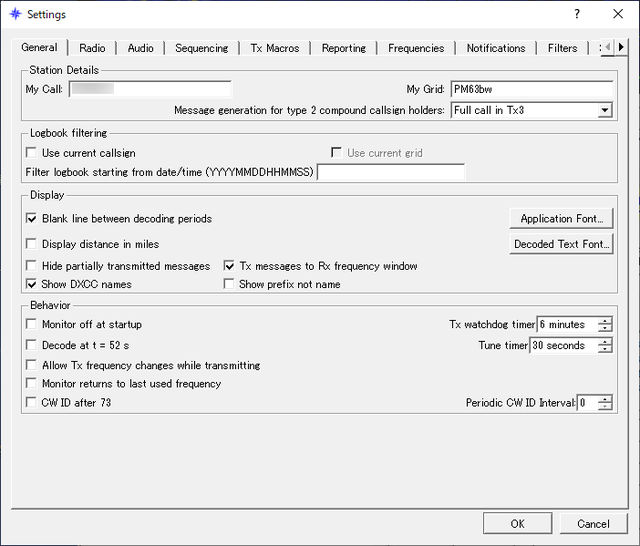Open the Full call in Tx3 dropdown
This screenshot has width=640, height=546.
click(x=532, y=110)
